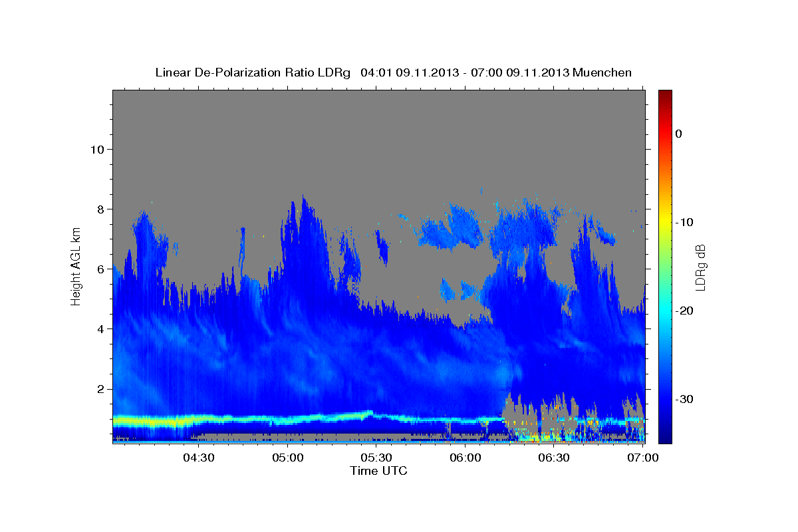The image size is (798, 532).
Task: Click the height axis label '8'
Action: click(100, 209)
